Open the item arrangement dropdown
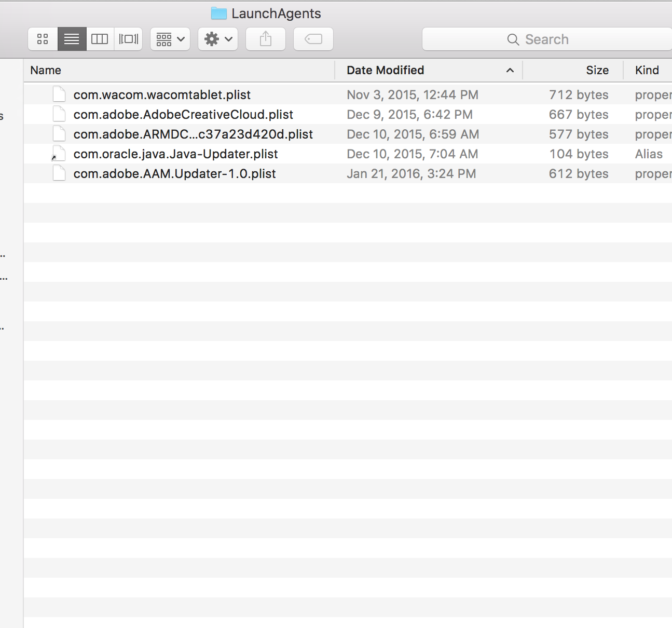Image resolution: width=672 pixels, height=628 pixels. point(170,39)
